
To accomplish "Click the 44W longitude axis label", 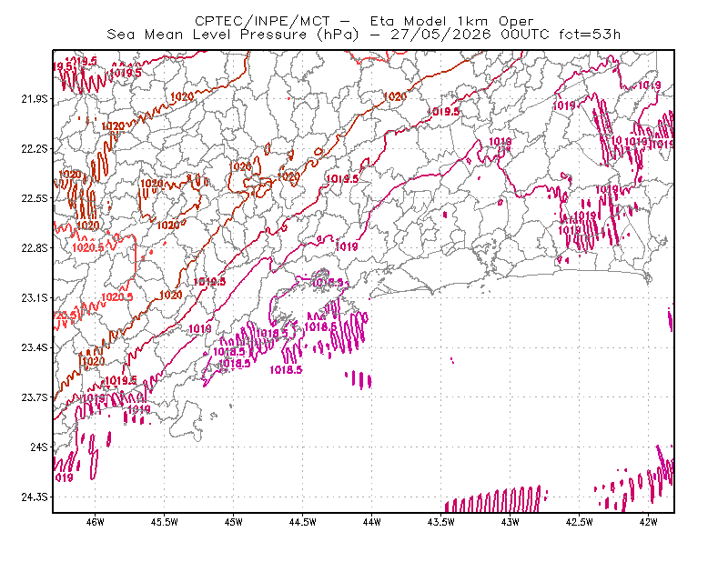I will (372, 522).
